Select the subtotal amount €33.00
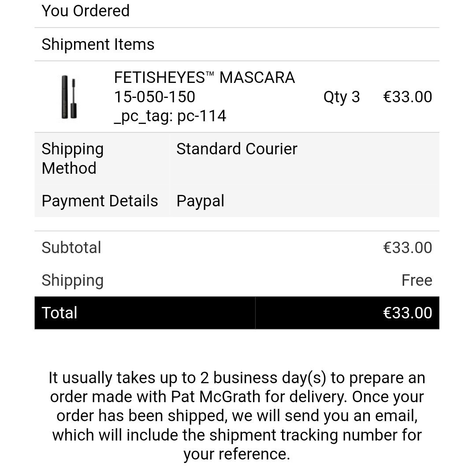 point(407,247)
